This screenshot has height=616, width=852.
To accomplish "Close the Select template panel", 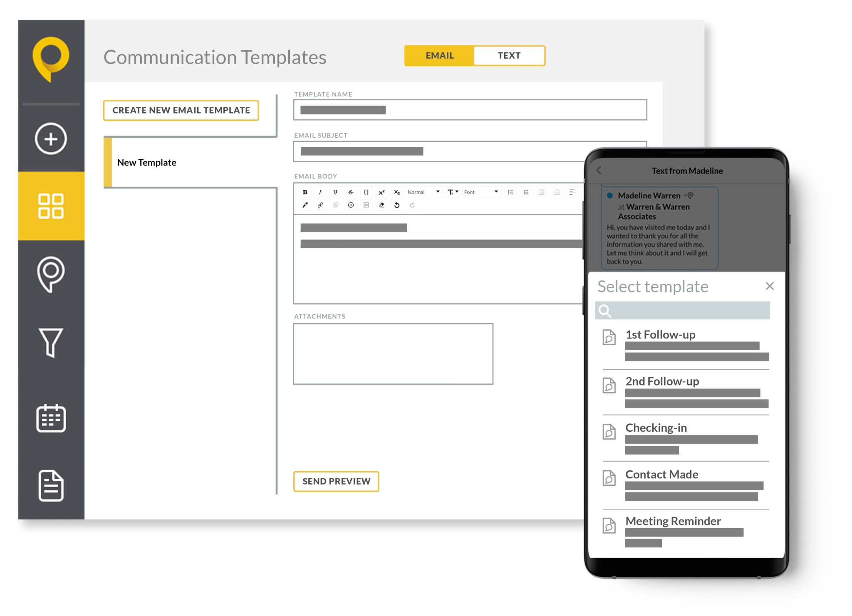I will [770, 286].
